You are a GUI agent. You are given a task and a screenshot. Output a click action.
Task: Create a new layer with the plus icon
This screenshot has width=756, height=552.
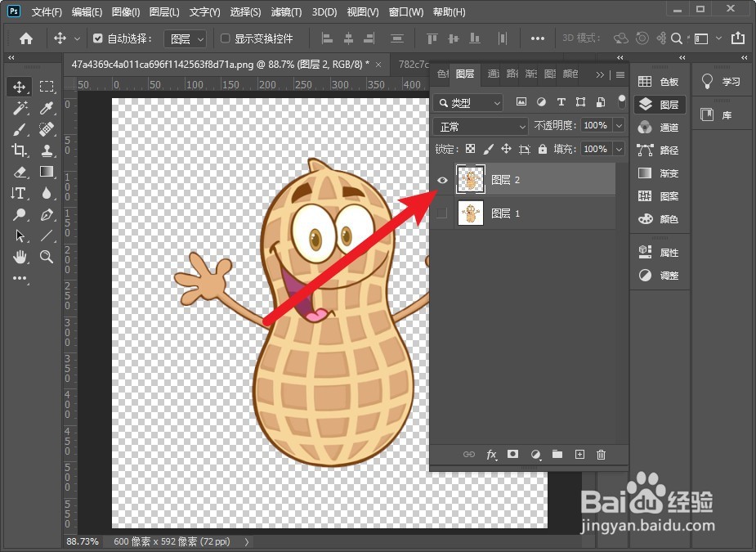click(x=579, y=454)
